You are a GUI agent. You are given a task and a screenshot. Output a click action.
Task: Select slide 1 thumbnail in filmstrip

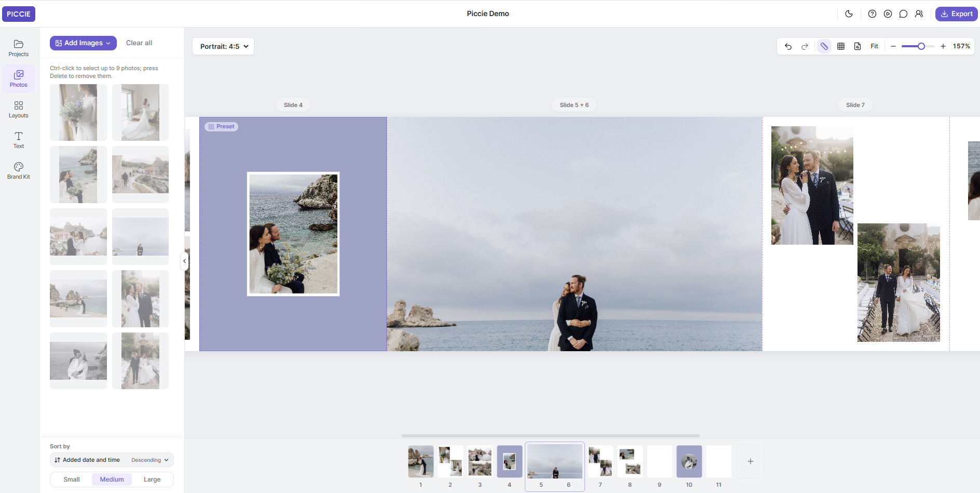pos(421,461)
